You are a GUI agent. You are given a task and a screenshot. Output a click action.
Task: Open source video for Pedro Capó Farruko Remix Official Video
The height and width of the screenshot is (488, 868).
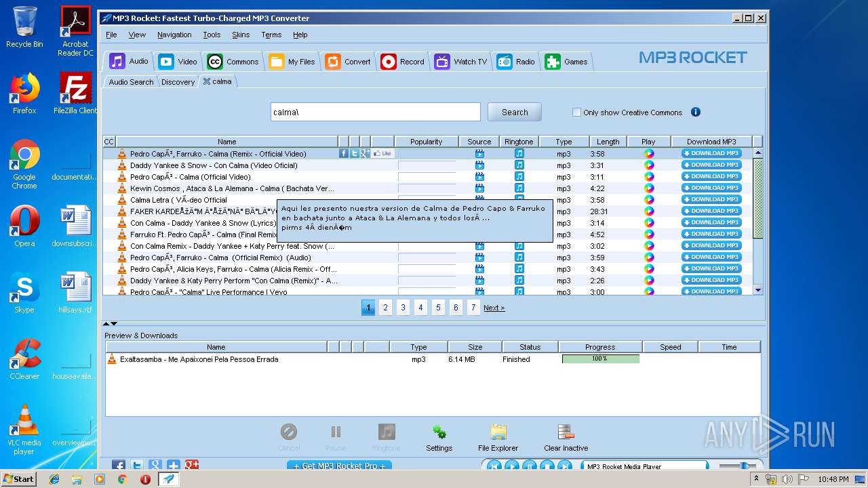click(479, 154)
